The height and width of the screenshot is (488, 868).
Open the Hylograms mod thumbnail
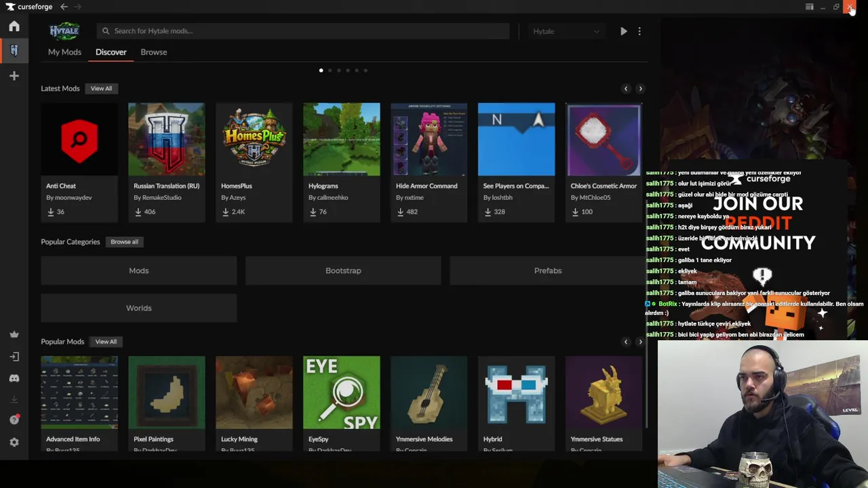pos(342,140)
